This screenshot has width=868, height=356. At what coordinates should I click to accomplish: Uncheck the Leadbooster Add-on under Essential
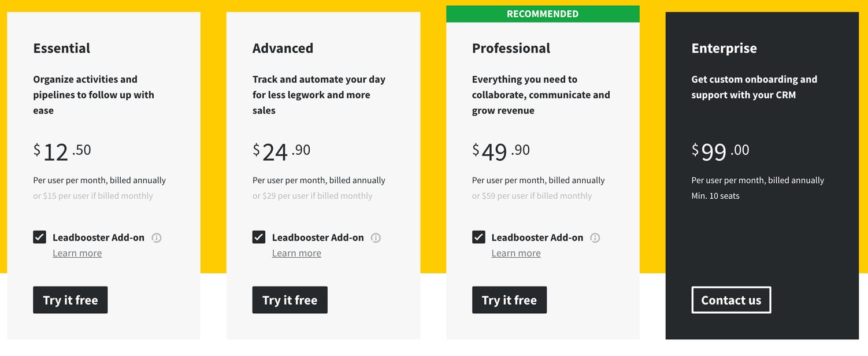coord(39,236)
